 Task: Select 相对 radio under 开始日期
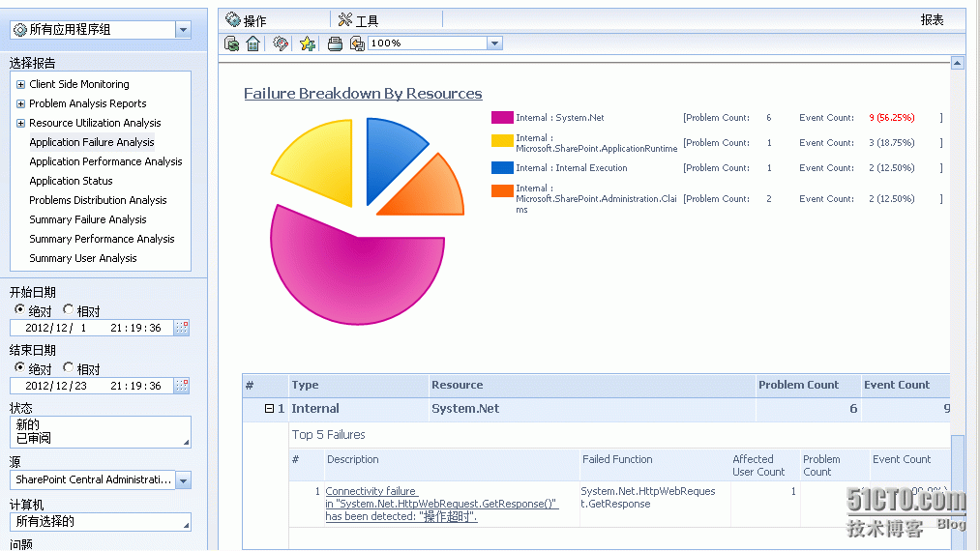coord(68,309)
